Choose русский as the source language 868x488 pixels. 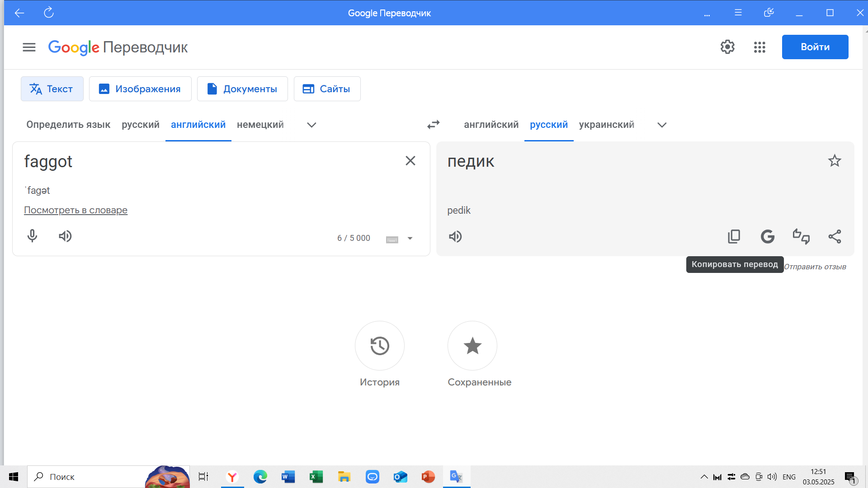[x=141, y=125]
